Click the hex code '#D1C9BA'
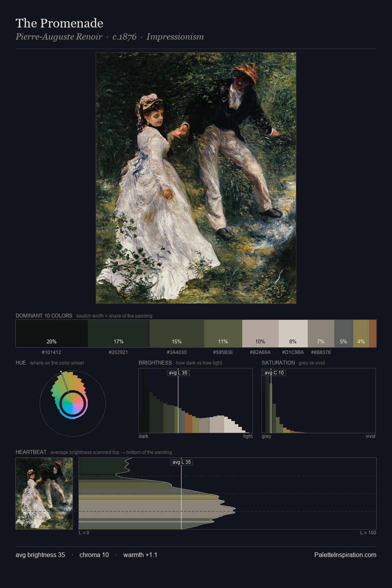The height and width of the screenshot is (588, 392). point(293,352)
